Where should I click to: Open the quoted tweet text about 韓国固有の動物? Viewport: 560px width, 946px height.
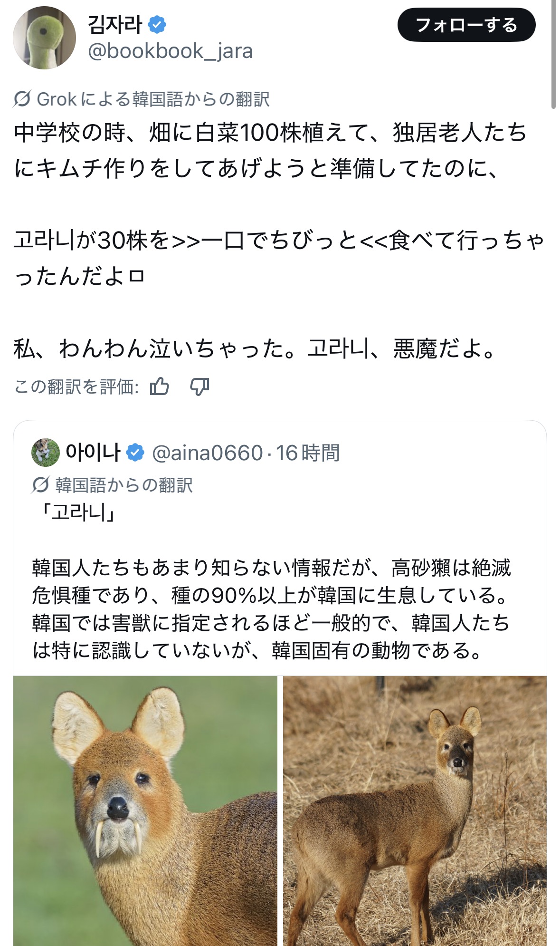point(271,608)
